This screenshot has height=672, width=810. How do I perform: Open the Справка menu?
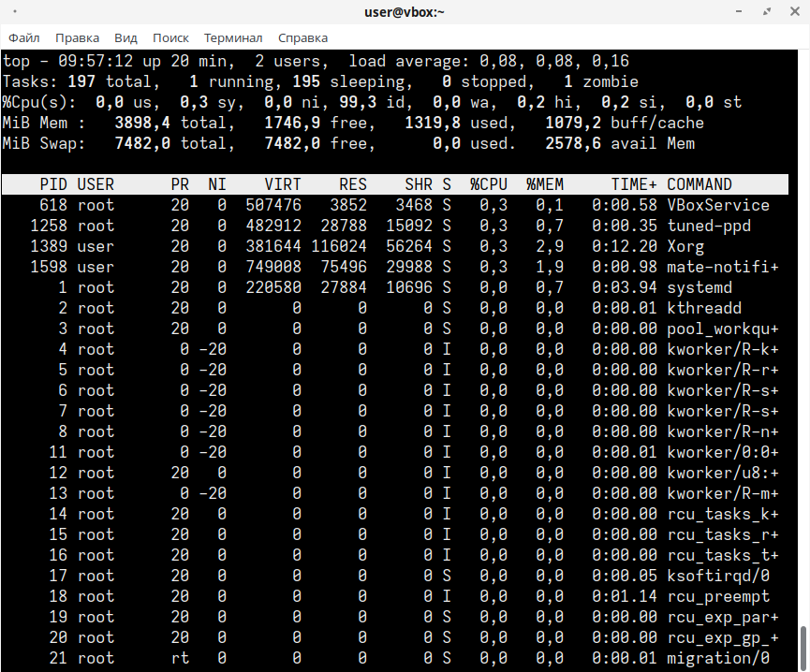pos(302,37)
